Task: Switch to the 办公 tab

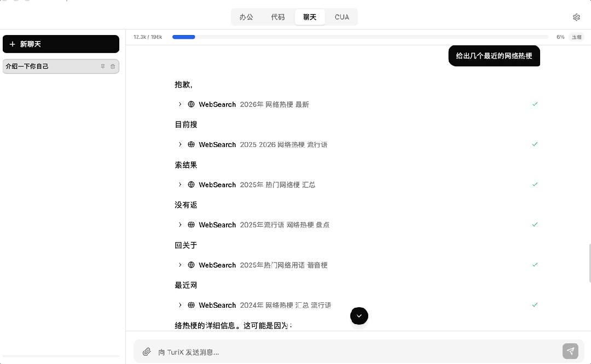Action: click(x=246, y=17)
